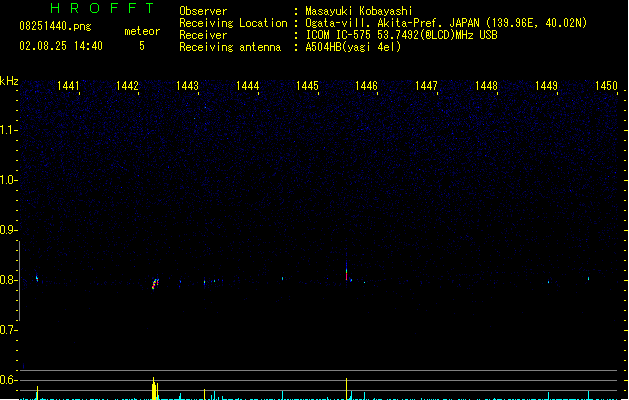629x400 pixels.
Task: Click the meteor count value 5
Action: 142,46
